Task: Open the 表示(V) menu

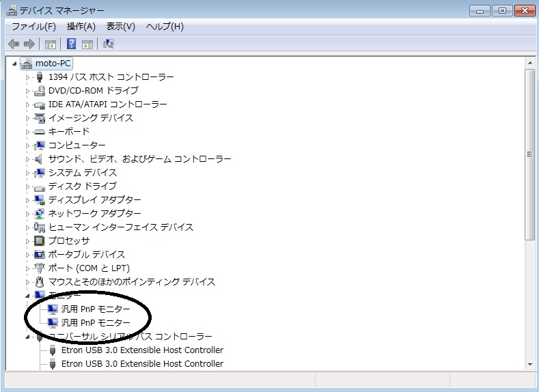Action: [x=121, y=27]
